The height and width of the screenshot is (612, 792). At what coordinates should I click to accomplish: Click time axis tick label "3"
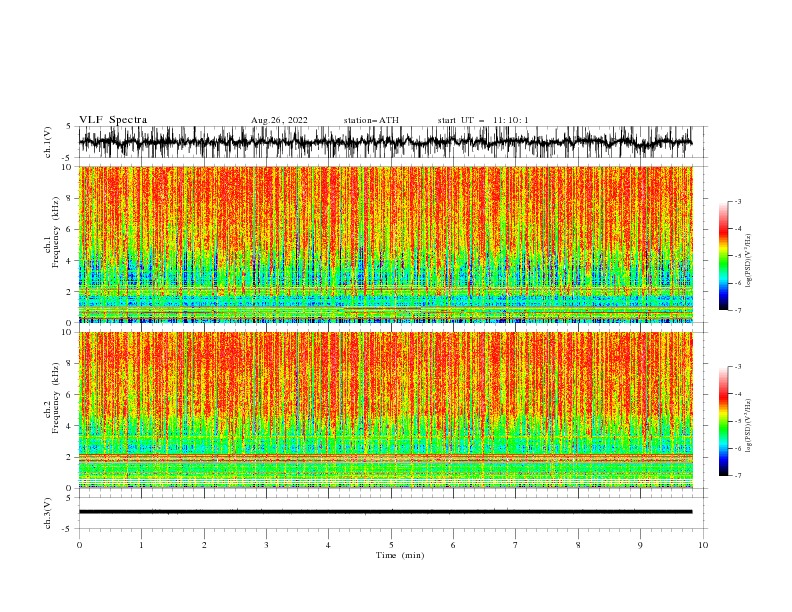pyautogui.click(x=266, y=545)
